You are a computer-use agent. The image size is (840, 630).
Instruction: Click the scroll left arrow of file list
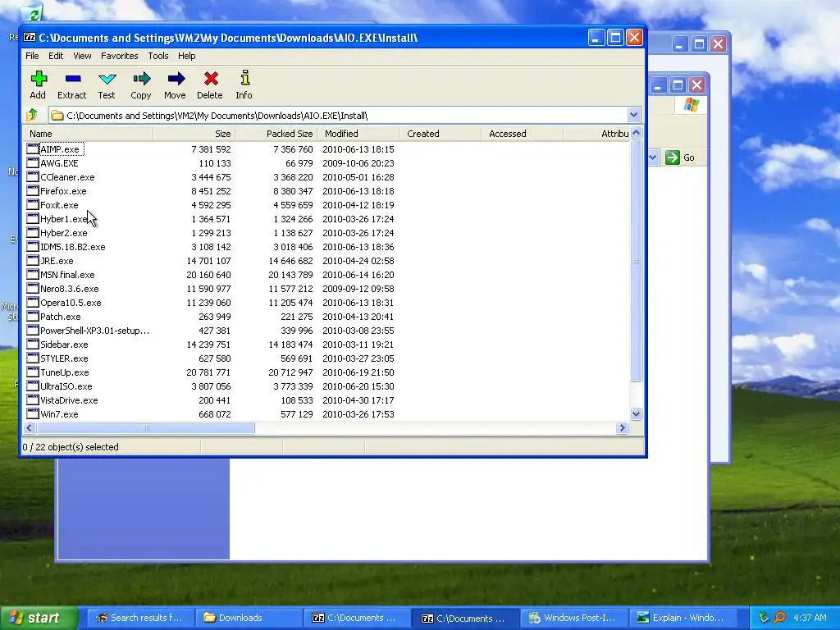click(30, 427)
